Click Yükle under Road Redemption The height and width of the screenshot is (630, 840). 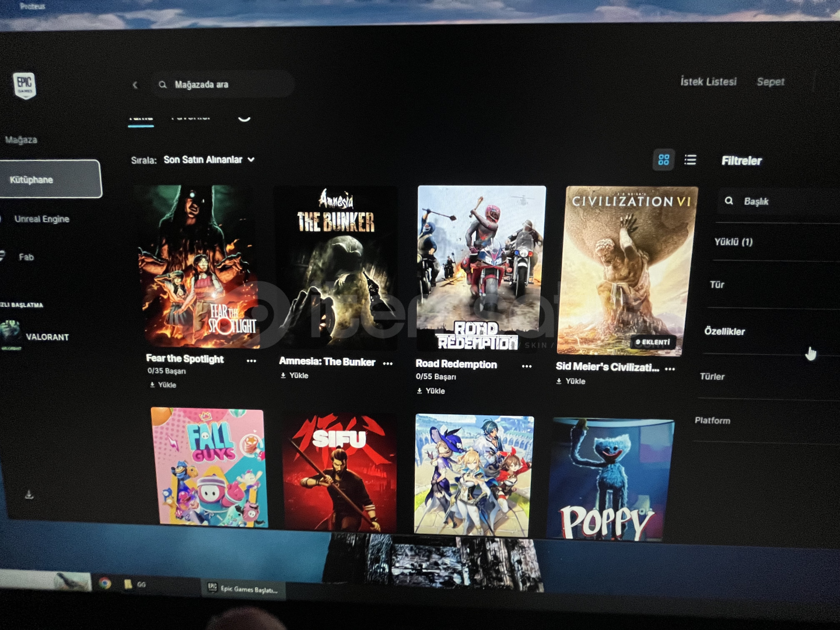click(x=431, y=391)
